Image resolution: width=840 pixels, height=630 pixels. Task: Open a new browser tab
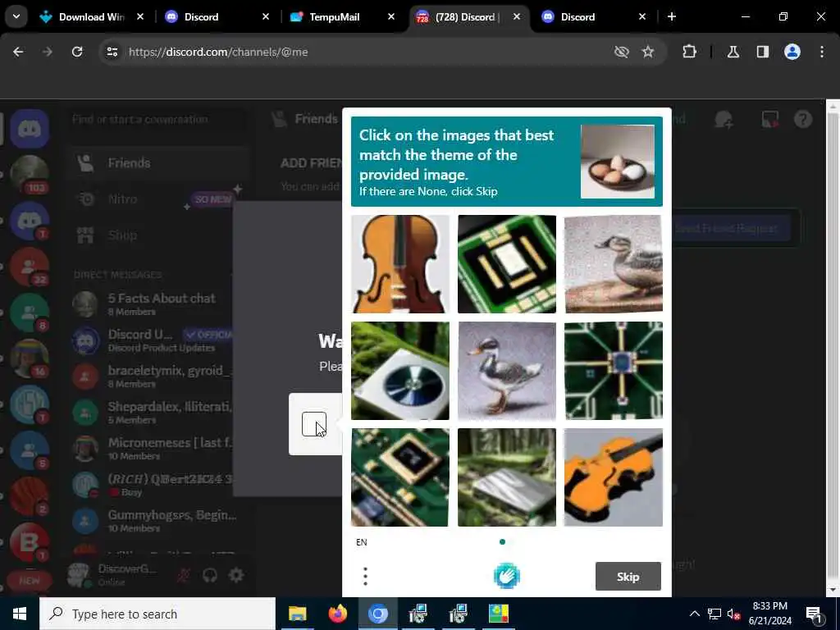click(672, 16)
